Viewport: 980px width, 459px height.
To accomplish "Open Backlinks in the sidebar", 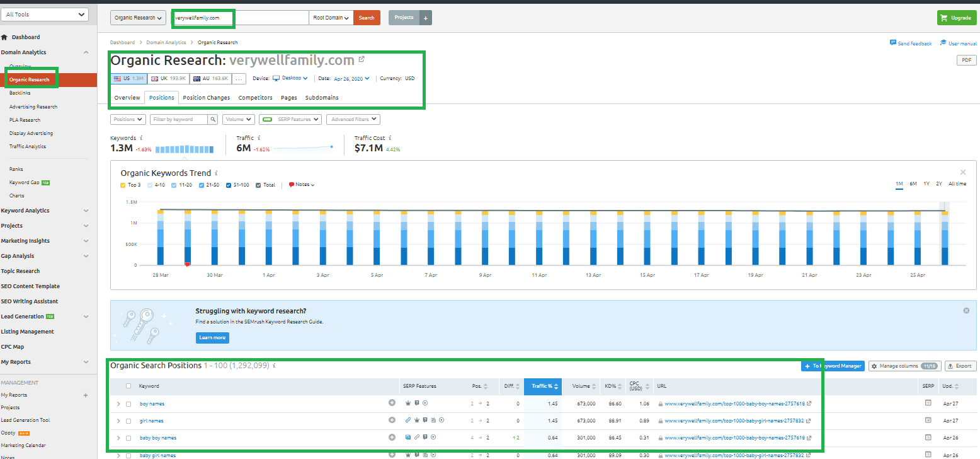I will pos(20,93).
